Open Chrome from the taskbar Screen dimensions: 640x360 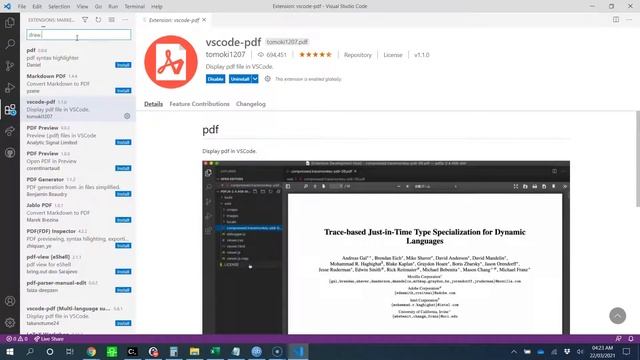[91, 351]
